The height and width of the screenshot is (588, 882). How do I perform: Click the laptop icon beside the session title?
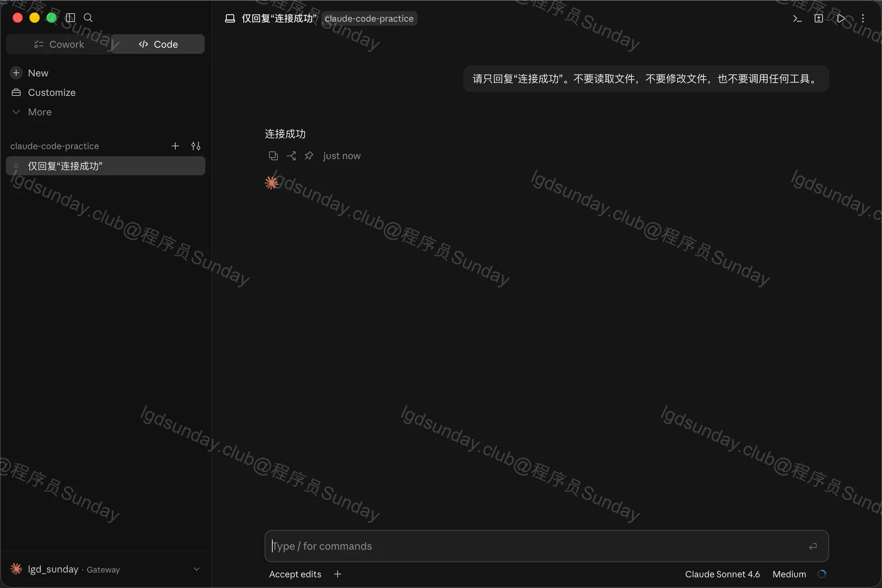point(230,18)
